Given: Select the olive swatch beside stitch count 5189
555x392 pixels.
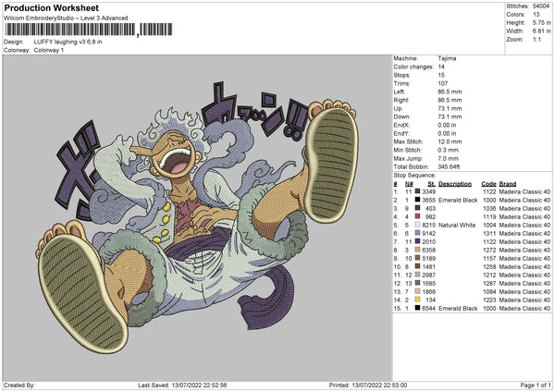Looking at the screenshot, I should [x=417, y=258].
